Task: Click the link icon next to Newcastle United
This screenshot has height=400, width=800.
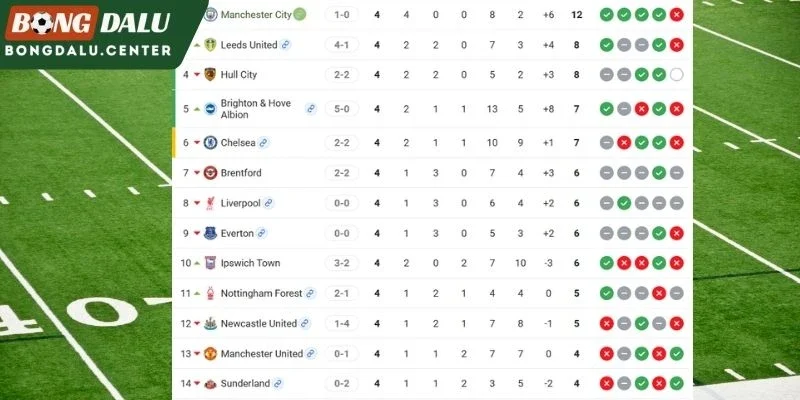Action: pyautogui.click(x=305, y=323)
